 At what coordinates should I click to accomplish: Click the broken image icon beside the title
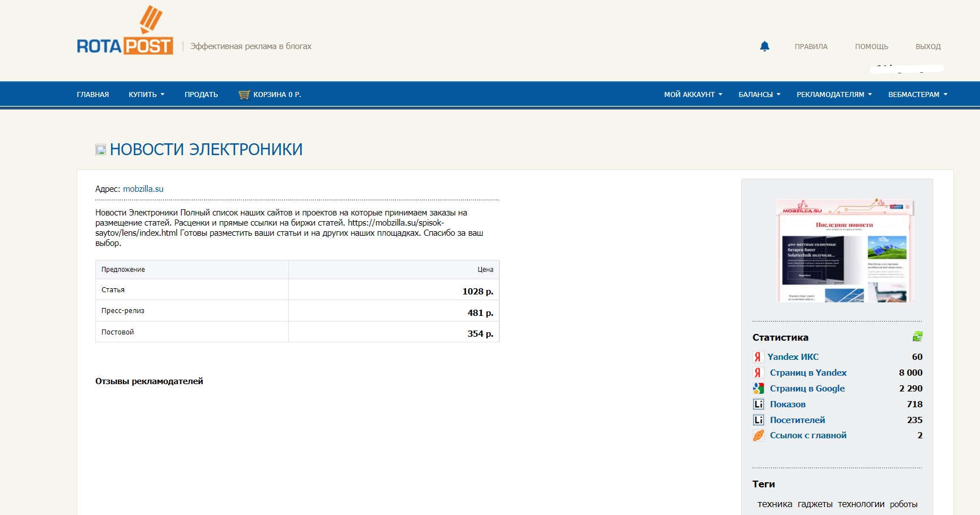tap(100, 149)
